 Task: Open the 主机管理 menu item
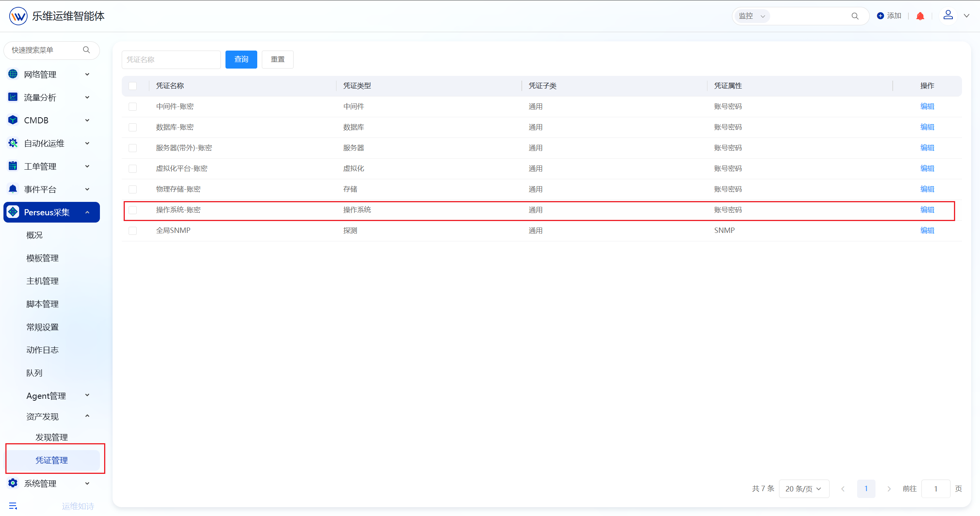(x=42, y=281)
